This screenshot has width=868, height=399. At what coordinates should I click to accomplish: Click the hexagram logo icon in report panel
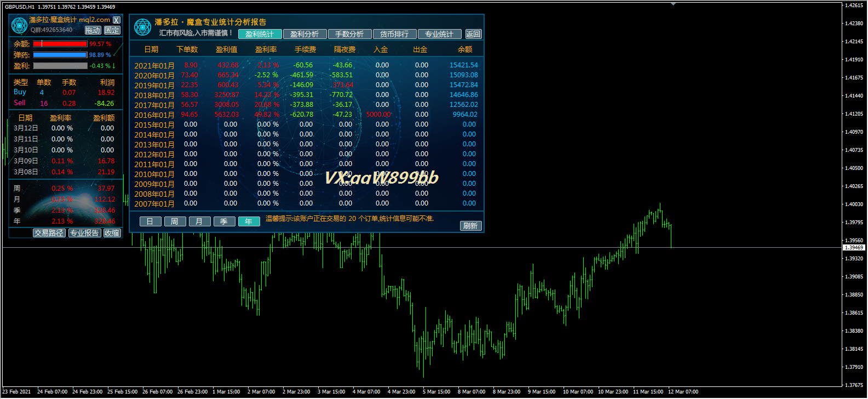coord(142,27)
